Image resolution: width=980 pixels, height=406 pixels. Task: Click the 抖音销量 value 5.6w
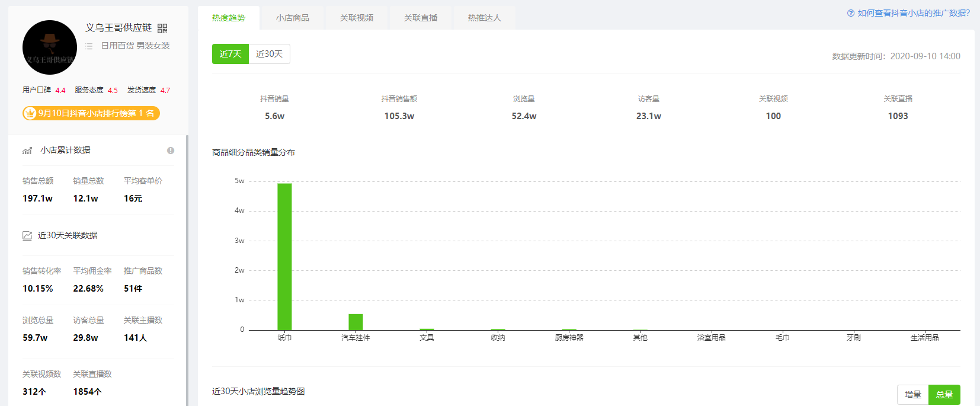[x=274, y=116]
